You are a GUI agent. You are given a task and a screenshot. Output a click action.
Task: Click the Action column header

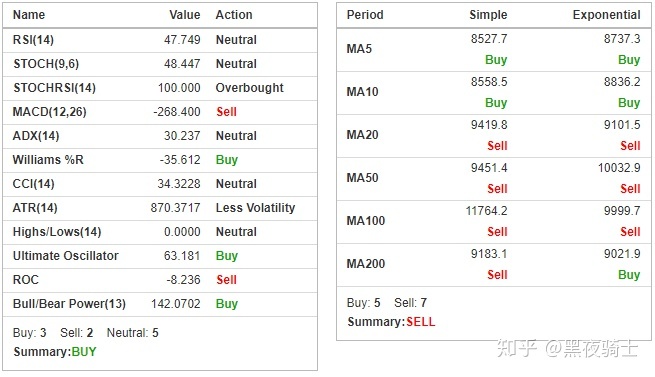234,15
